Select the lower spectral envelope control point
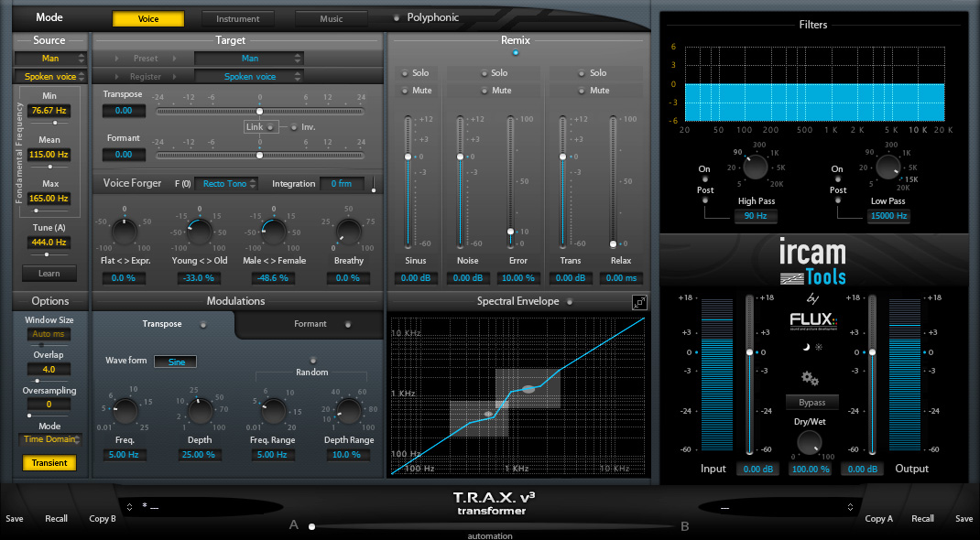 point(489,414)
